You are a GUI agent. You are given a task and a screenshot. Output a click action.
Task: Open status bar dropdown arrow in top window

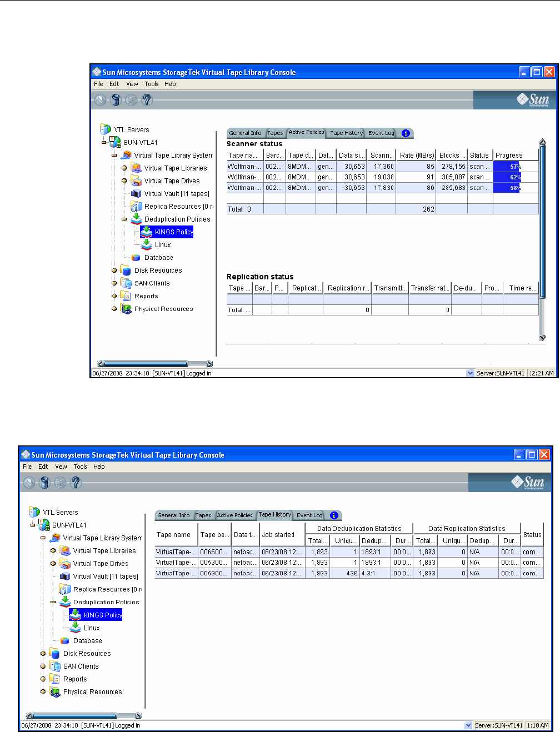471,373
